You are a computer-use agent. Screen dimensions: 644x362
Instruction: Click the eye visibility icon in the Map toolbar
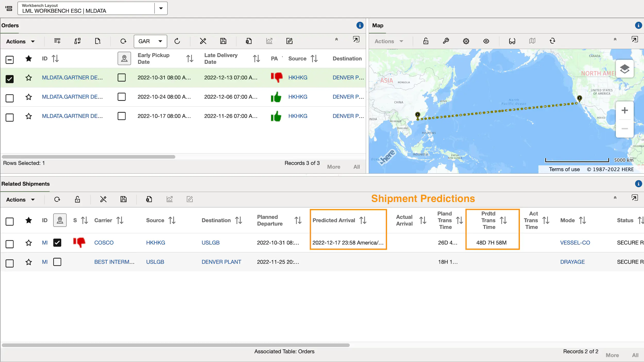tap(486, 41)
